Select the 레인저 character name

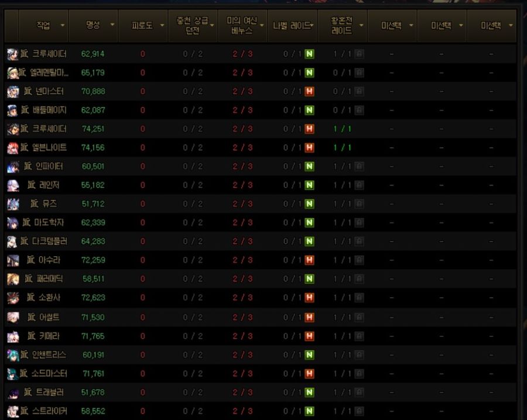point(49,185)
